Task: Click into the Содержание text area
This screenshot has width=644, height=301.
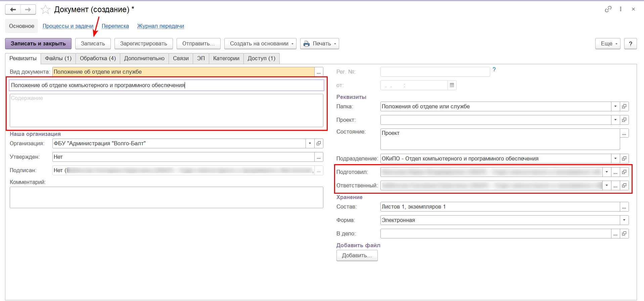Action: pos(166,110)
